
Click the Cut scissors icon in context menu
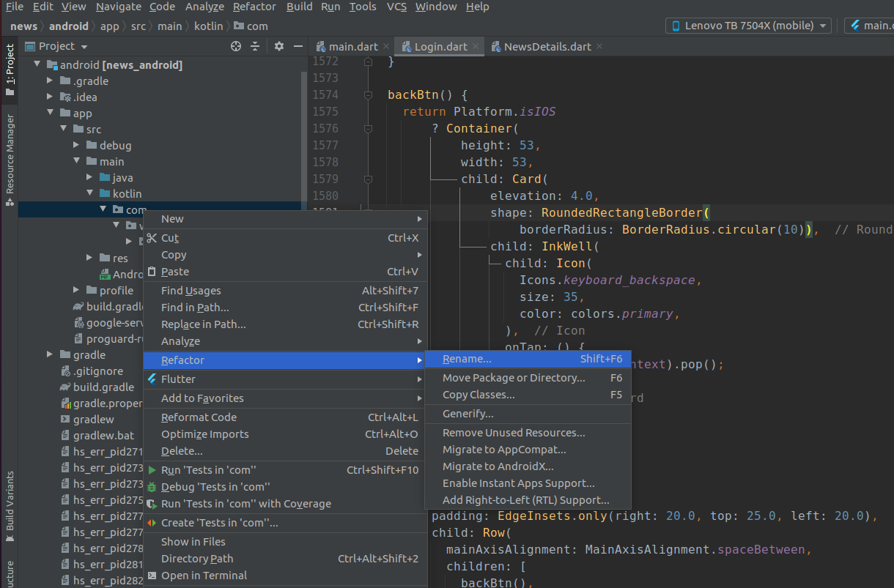click(x=152, y=238)
